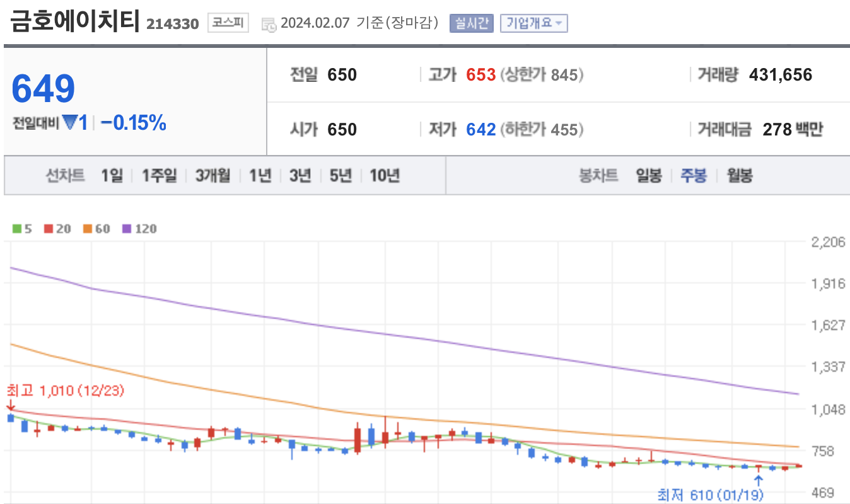Click the −0.15% change value

click(x=133, y=123)
